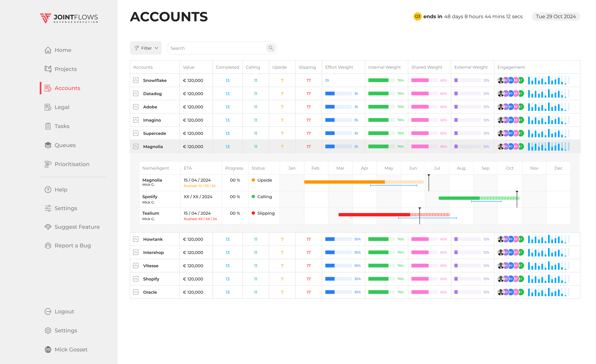Click the green Calling status dot
Image resolution: width=596 pixels, height=364 pixels.
click(253, 196)
